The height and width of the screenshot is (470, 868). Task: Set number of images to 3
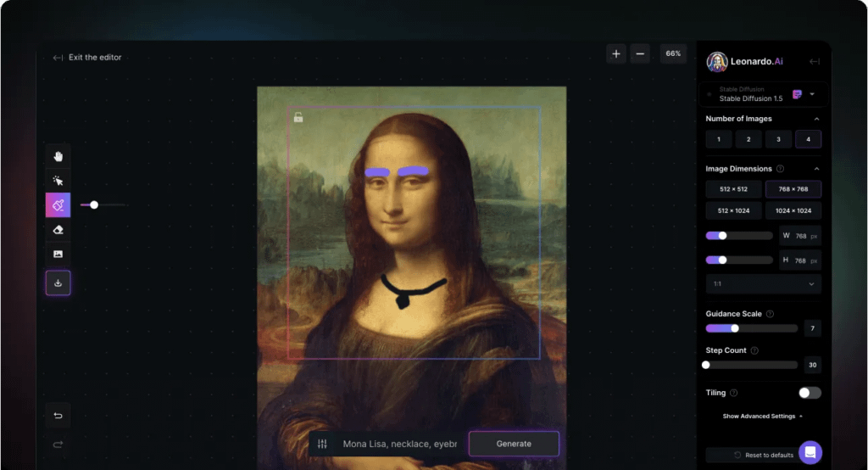pos(778,139)
